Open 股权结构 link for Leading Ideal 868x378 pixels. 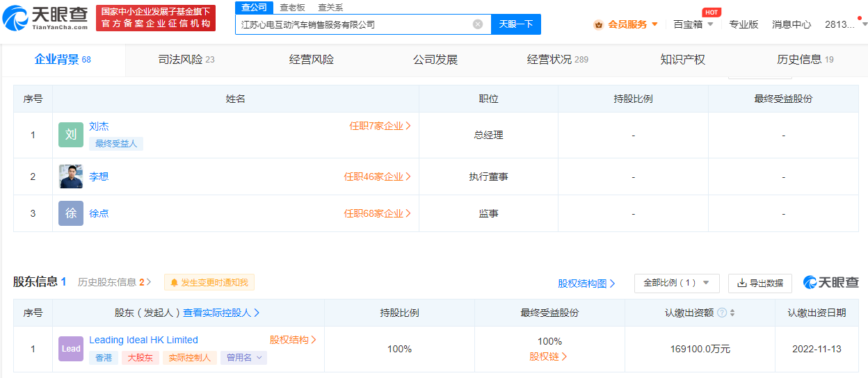[293, 340]
